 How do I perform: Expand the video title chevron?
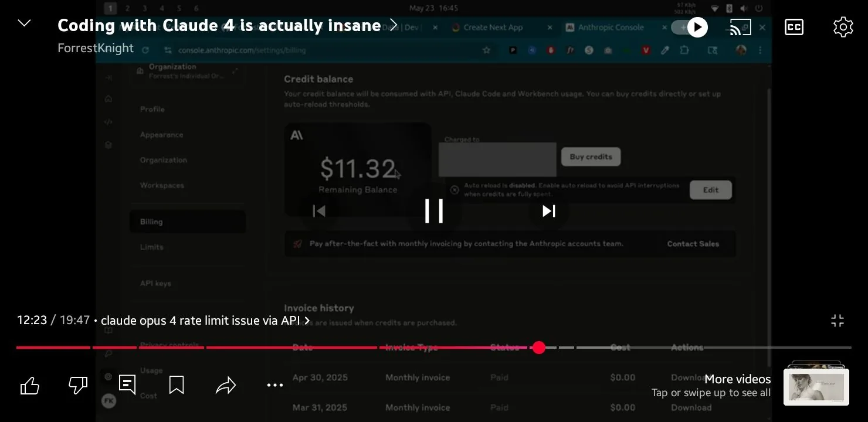(x=393, y=24)
